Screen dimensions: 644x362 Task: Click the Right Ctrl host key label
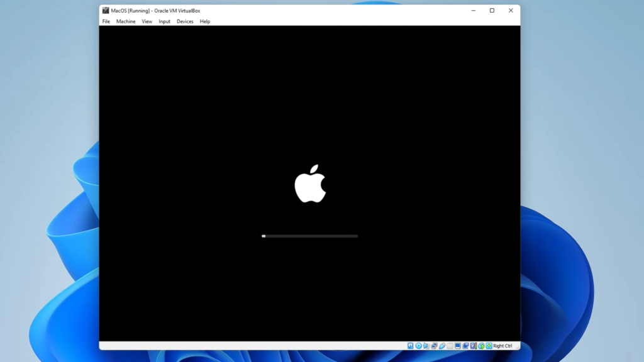tap(502, 346)
